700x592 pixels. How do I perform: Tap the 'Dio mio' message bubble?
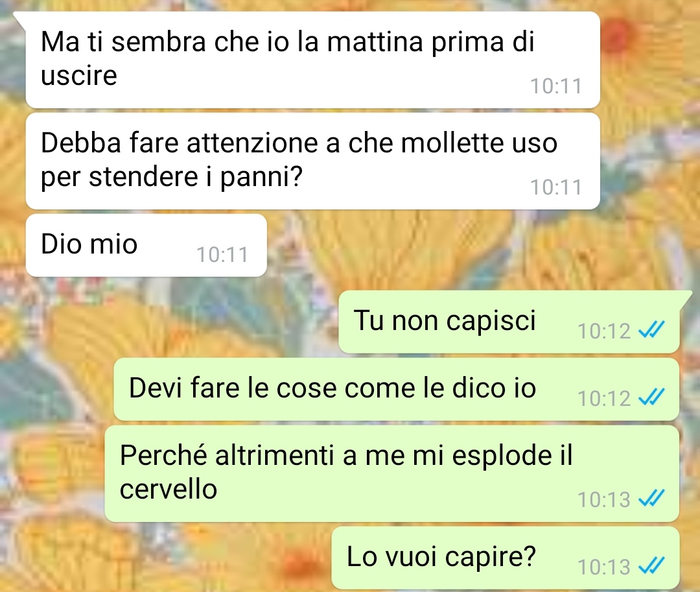(x=146, y=245)
